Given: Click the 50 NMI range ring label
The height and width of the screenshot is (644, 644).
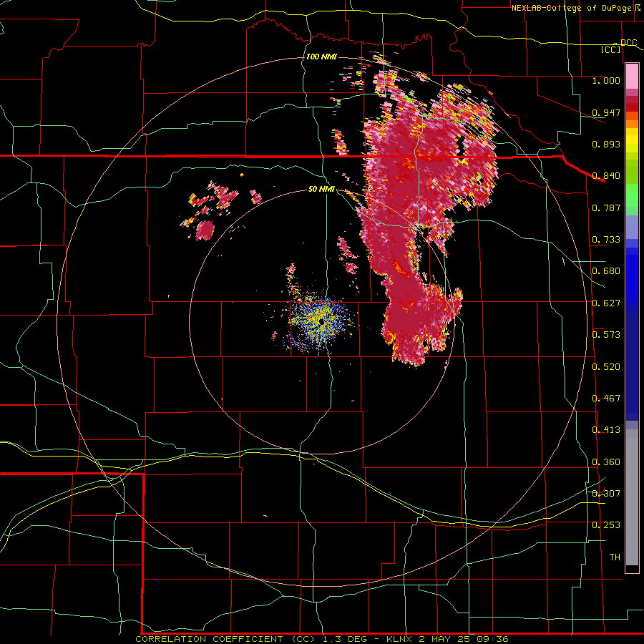Looking at the screenshot, I should pos(321,189).
